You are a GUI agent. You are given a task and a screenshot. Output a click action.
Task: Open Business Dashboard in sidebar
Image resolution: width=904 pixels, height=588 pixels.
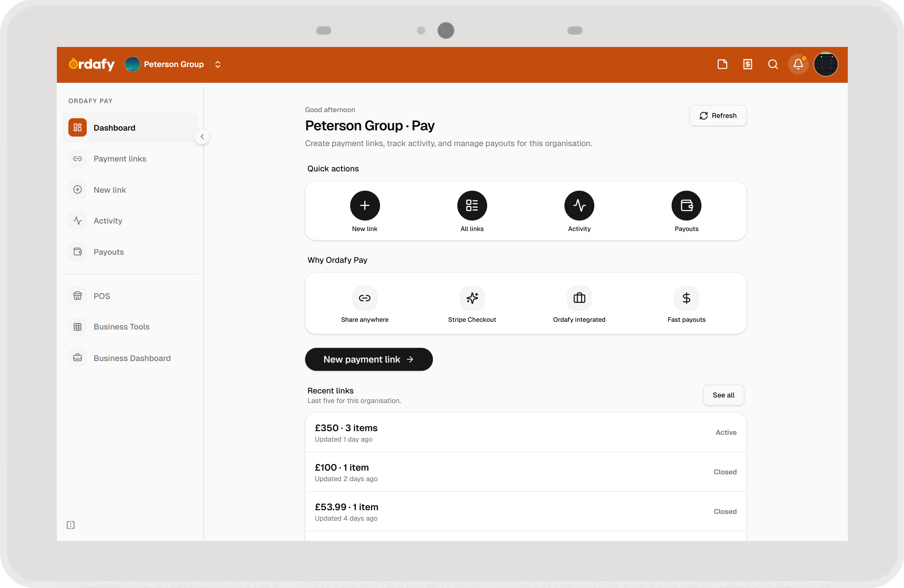[130, 358]
